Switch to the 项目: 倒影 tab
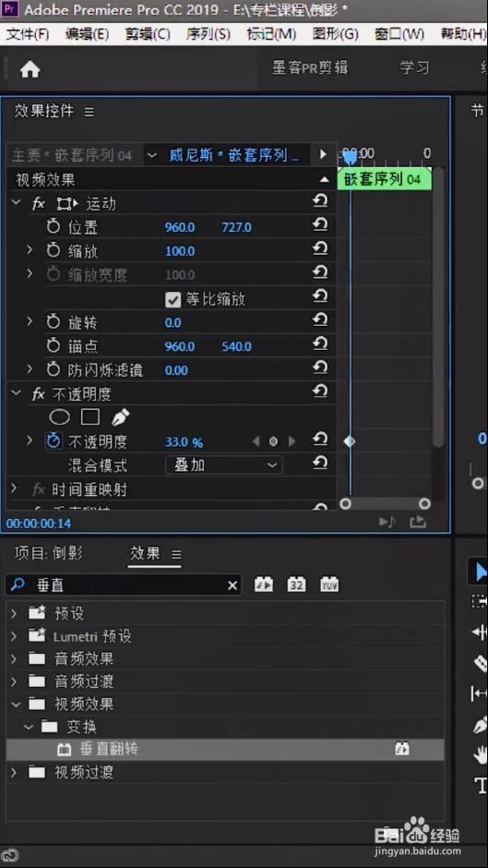 tap(48, 553)
